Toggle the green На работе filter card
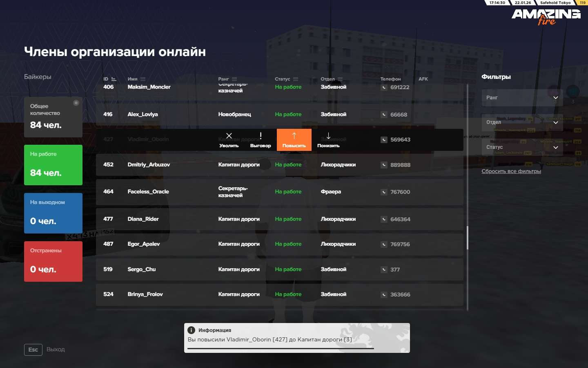The height and width of the screenshot is (368, 588). coord(53,165)
